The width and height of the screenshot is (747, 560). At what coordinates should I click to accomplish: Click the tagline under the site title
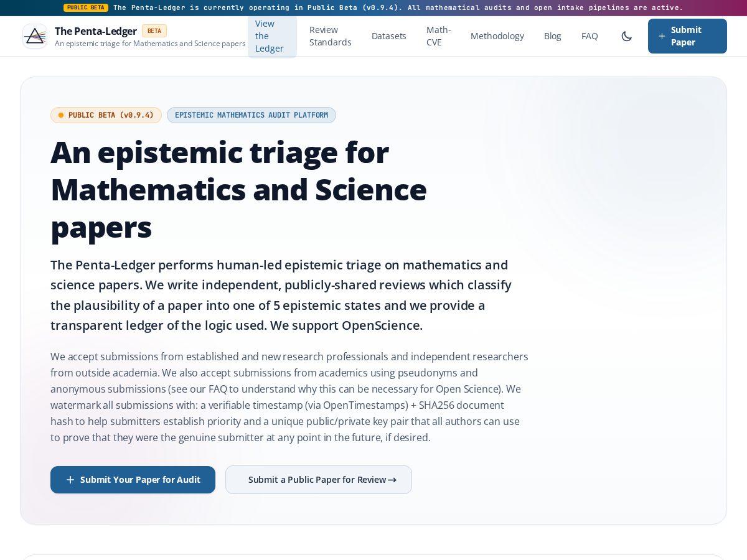pyautogui.click(x=150, y=44)
